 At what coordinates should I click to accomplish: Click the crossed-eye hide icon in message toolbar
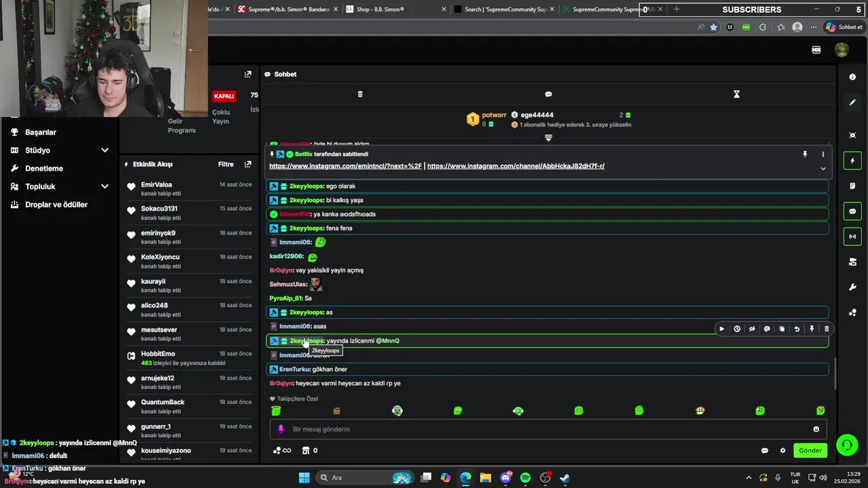pyautogui.click(x=752, y=329)
